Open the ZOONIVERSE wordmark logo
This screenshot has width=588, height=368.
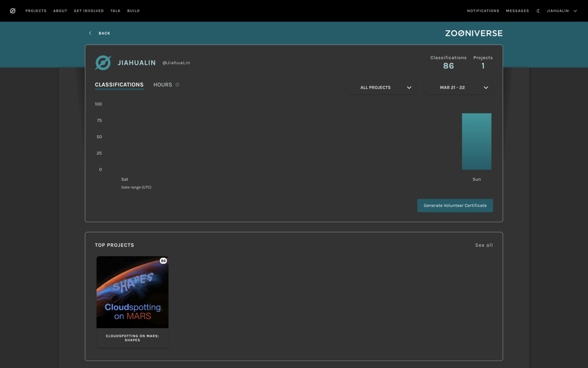474,33
